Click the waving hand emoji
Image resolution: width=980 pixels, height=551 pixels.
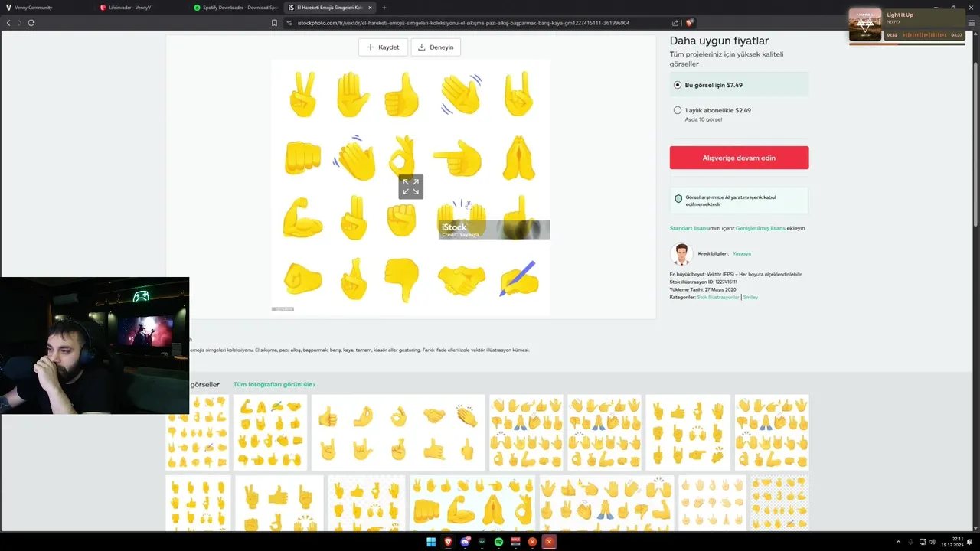coord(461,94)
